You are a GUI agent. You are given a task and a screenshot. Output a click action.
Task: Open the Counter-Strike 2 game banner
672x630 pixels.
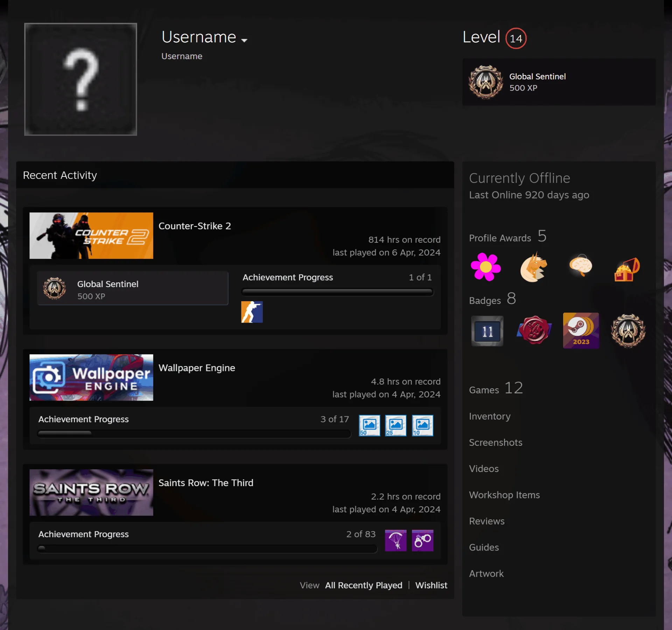91,236
